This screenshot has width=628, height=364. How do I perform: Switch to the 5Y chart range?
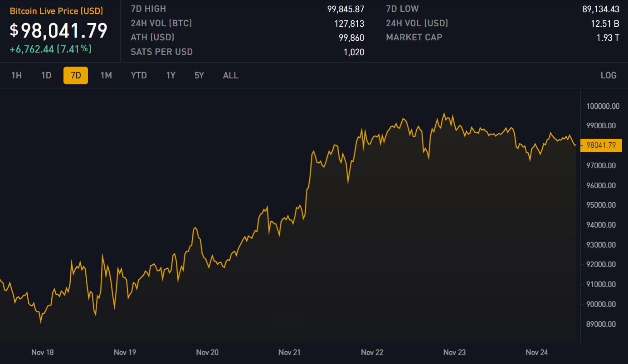pyautogui.click(x=199, y=75)
